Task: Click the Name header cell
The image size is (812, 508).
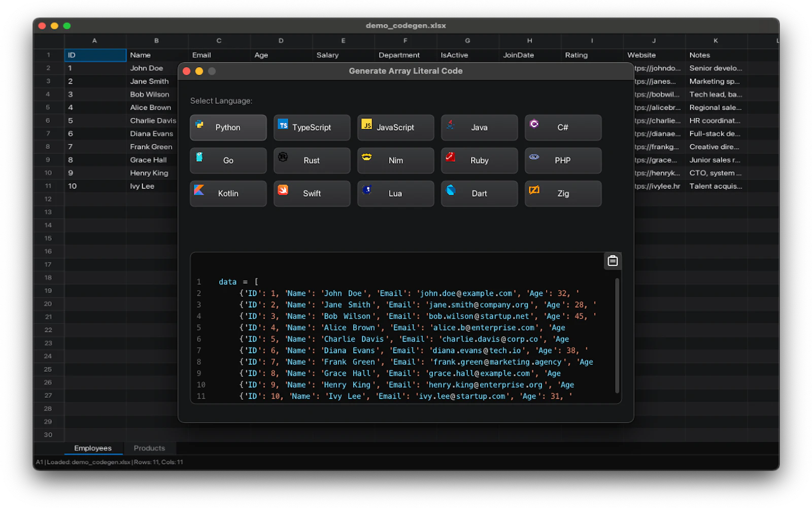Action: (157, 55)
